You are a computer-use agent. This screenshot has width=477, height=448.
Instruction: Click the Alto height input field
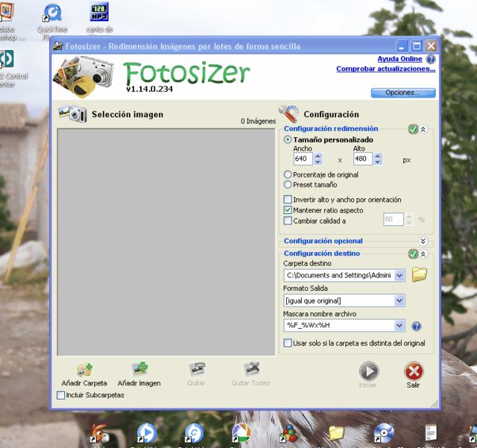[363, 159]
